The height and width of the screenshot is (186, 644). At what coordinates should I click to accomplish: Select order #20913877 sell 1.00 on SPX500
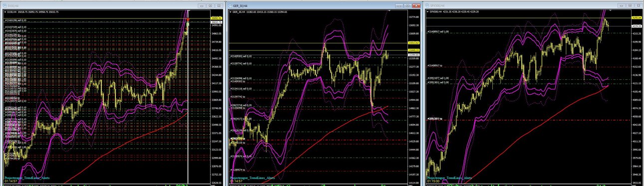pos(438,78)
